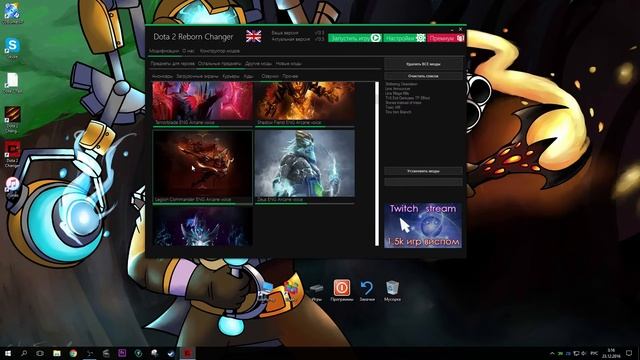Select 'Lina Announcer' in the mods list
640x360 pixels.
[x=398, y=89]
